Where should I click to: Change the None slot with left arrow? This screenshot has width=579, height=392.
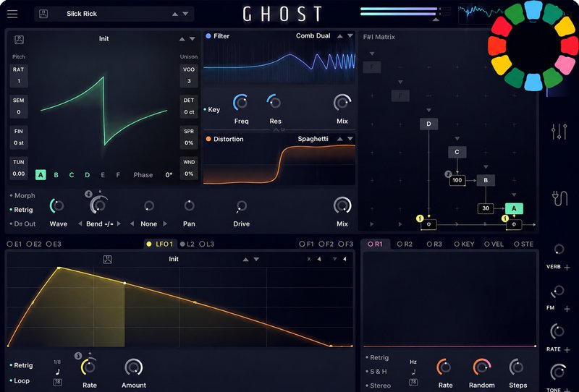(x=132, y=223)
